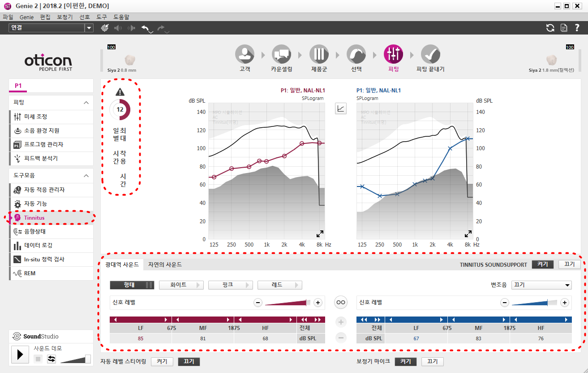Open the 고객 (client) step icon
588x373 pixels.
[x=245, y=54]
